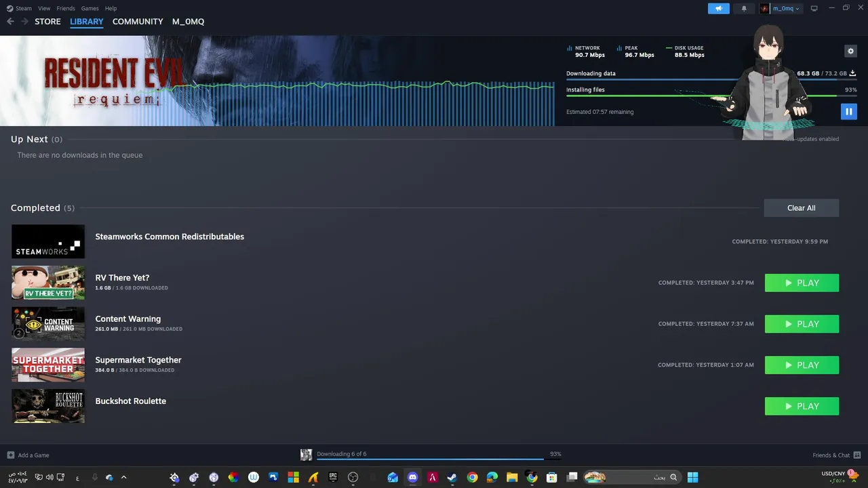Open Steamworks Common Redistributables thumbnail
The image size is (868, 488).
point(48,241)
